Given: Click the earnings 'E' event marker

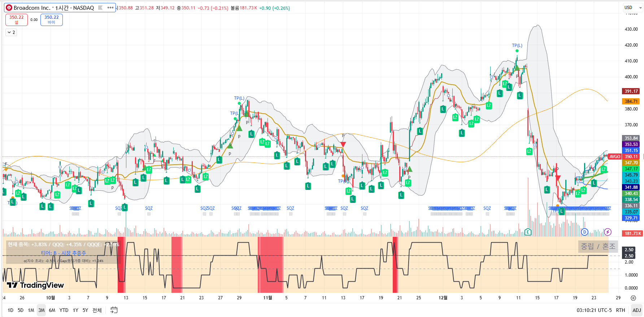Looking at the screenshot, I should tap(528, 232).
